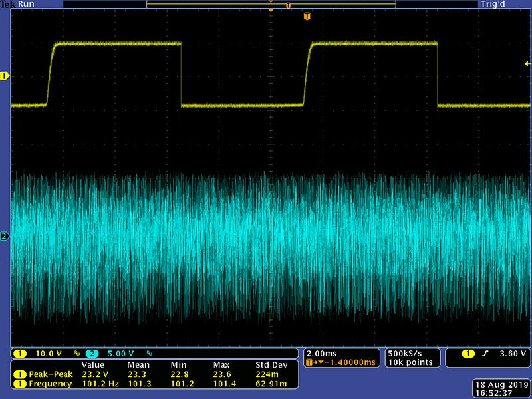Screen dimensions: 532x399
Task: Click the Frequency measurement row label
Action: coord(50,384)
